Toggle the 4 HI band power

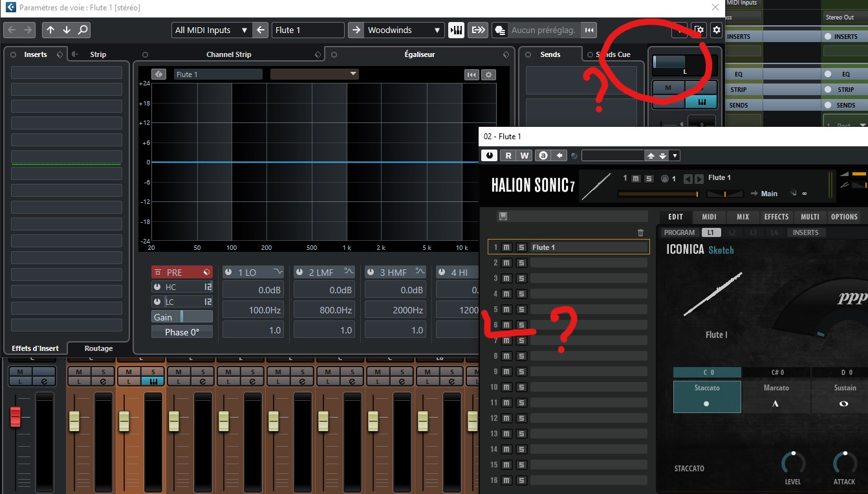(442, 273)
